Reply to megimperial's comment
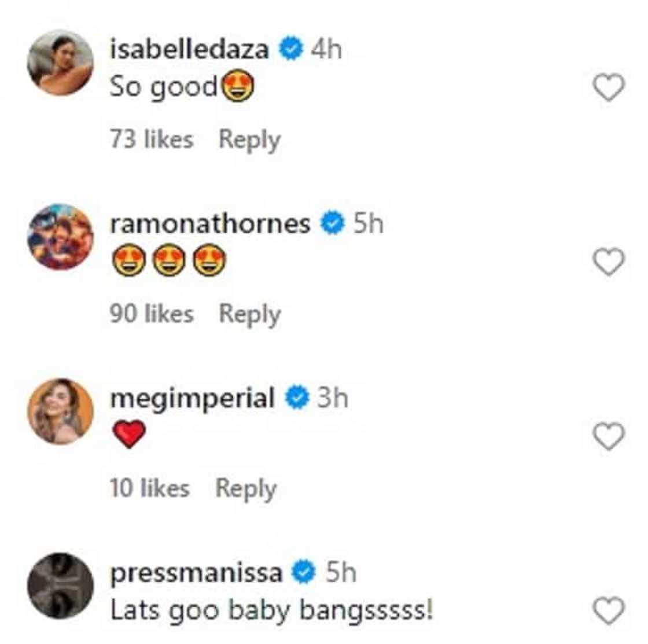 (x=246, y=488)
